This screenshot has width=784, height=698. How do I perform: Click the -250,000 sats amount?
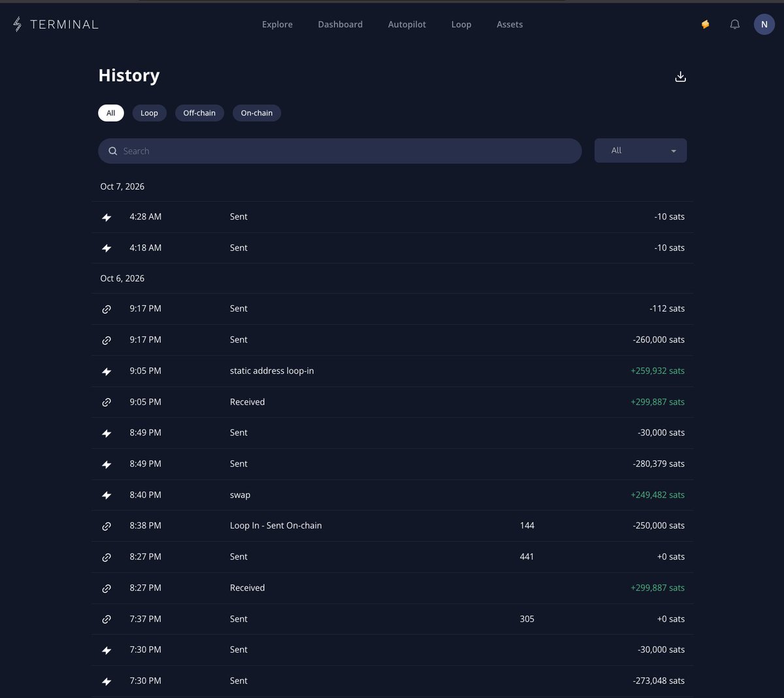click(659, 525)
